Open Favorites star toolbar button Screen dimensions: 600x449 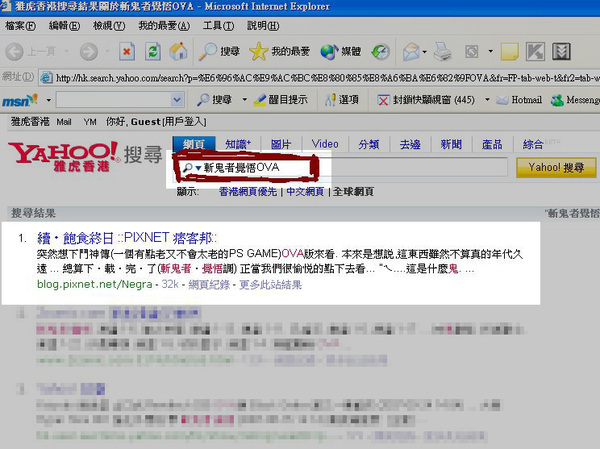279,51
